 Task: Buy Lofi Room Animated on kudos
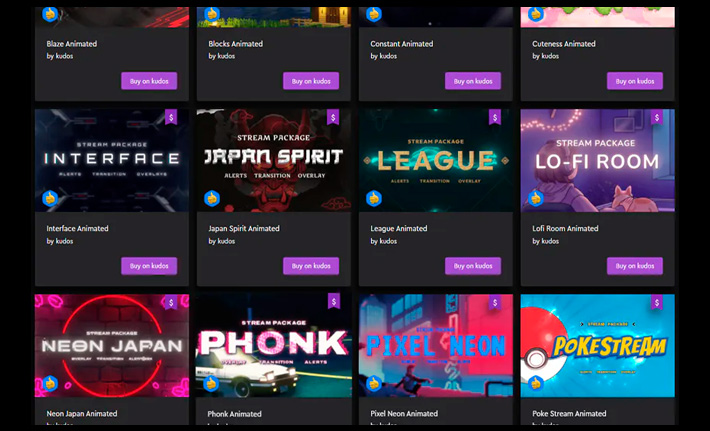[635, 266]
